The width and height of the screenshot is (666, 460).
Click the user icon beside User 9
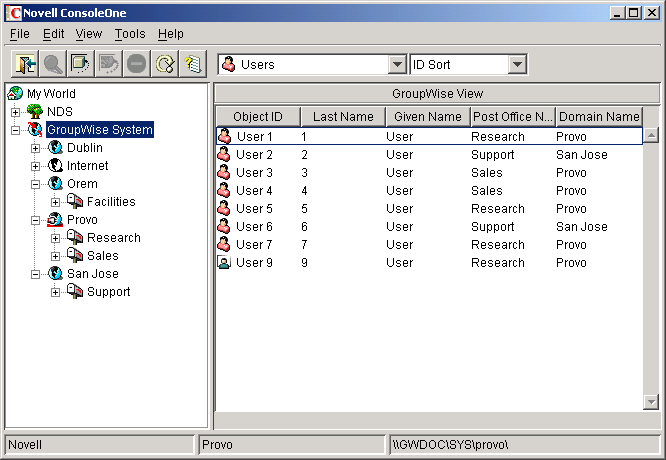point(224,262)
